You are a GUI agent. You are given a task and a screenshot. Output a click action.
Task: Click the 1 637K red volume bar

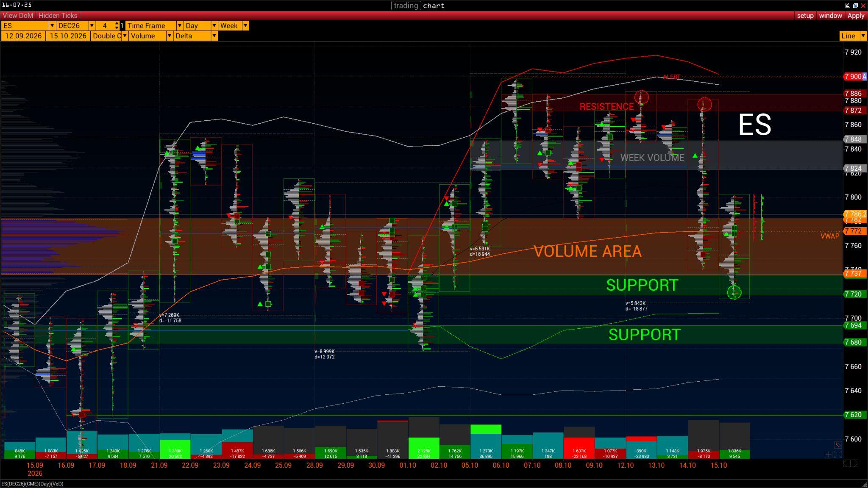(579, 448)
